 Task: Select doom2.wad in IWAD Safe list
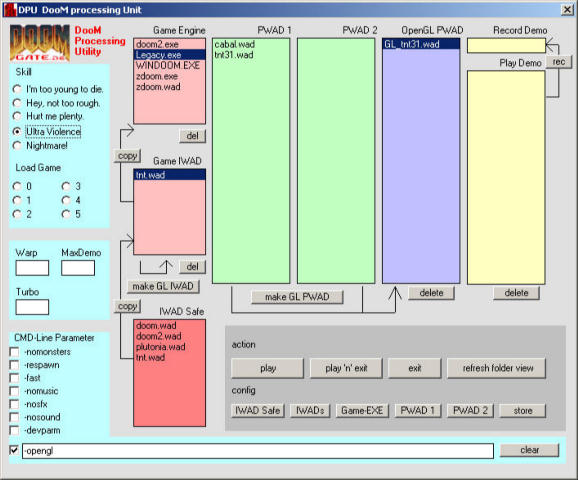tap(170, 336)
